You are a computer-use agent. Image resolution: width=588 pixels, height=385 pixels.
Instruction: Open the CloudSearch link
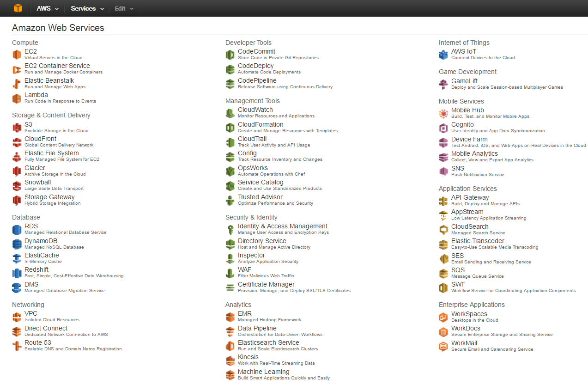point(470,226)
